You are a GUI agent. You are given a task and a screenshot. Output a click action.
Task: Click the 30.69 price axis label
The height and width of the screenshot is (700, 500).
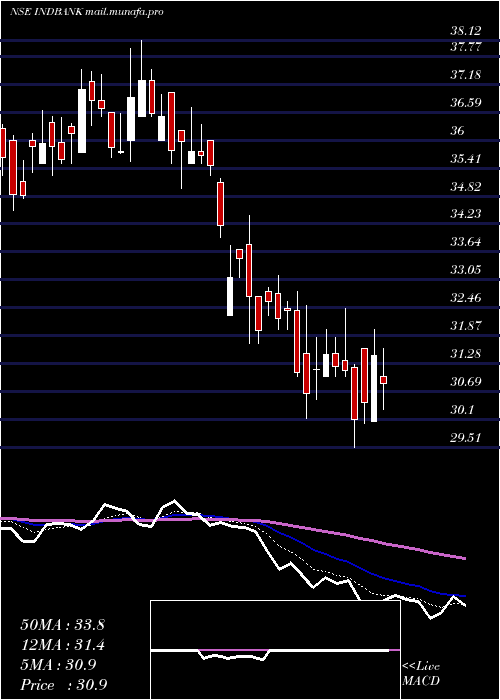(466, 382)
